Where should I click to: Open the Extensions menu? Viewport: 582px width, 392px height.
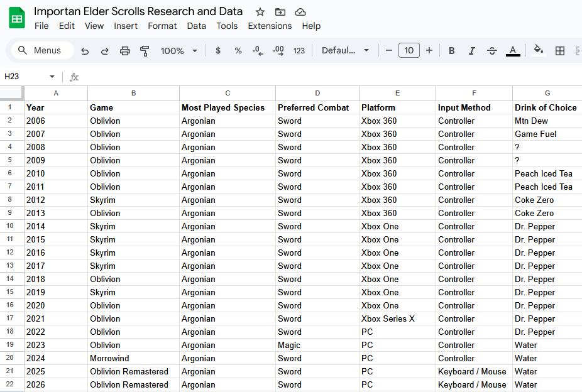coord(270,26)
